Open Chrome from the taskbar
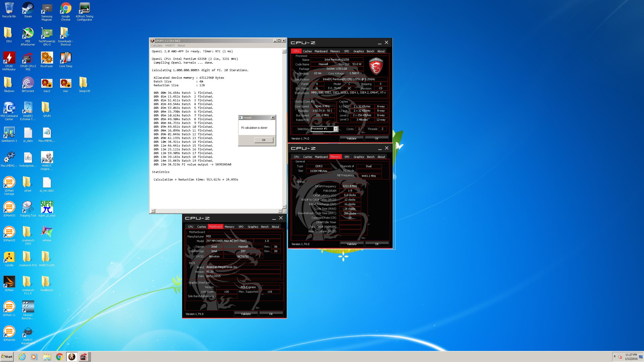Image resolution: width=644 pixels, height=362 pixels. [x=59, y=357]
